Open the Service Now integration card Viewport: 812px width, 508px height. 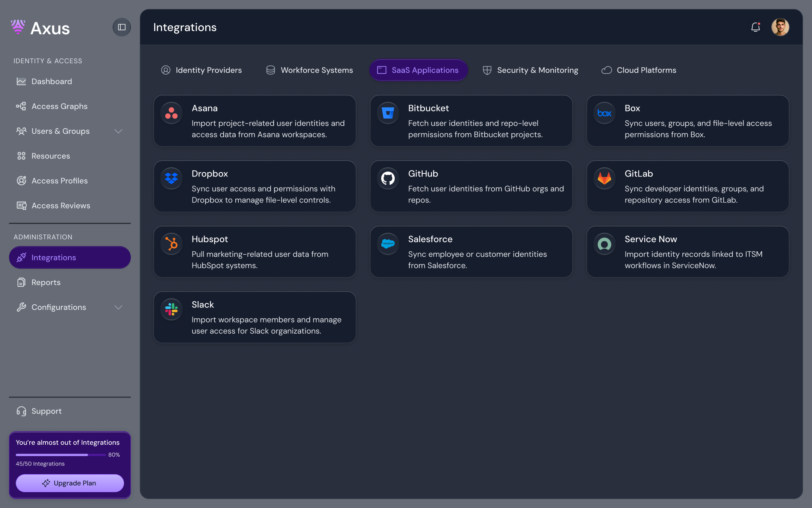tap(688, 252)
